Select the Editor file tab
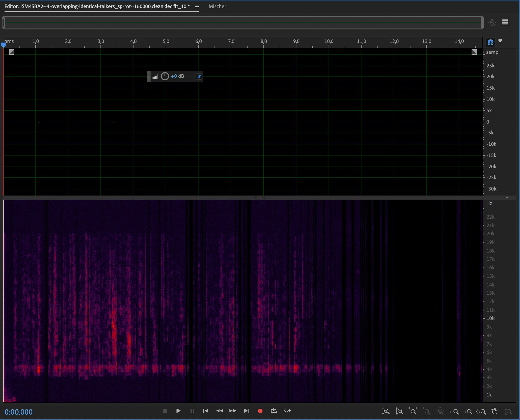 (x=97, y=7)
